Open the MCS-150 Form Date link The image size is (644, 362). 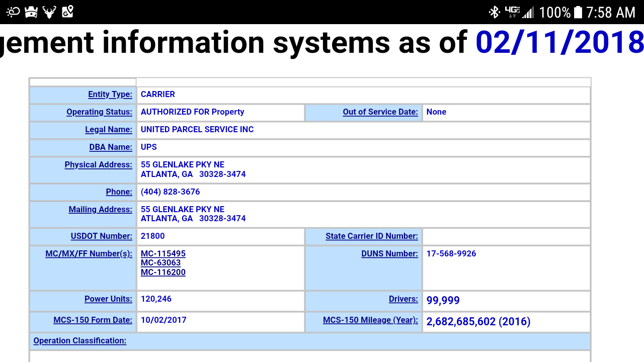tap(93, 320)
